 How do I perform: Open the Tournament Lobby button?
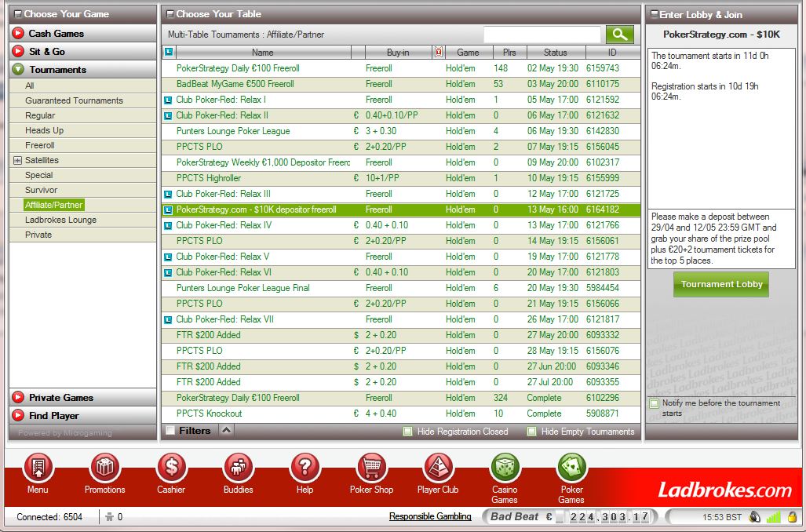(721, 284)
